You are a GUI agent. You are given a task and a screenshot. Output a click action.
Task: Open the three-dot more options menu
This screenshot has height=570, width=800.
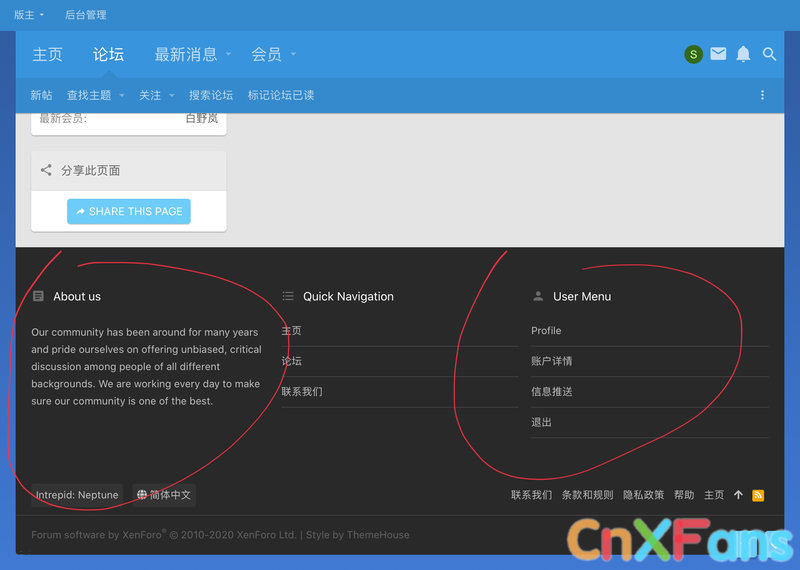[762, 95]
